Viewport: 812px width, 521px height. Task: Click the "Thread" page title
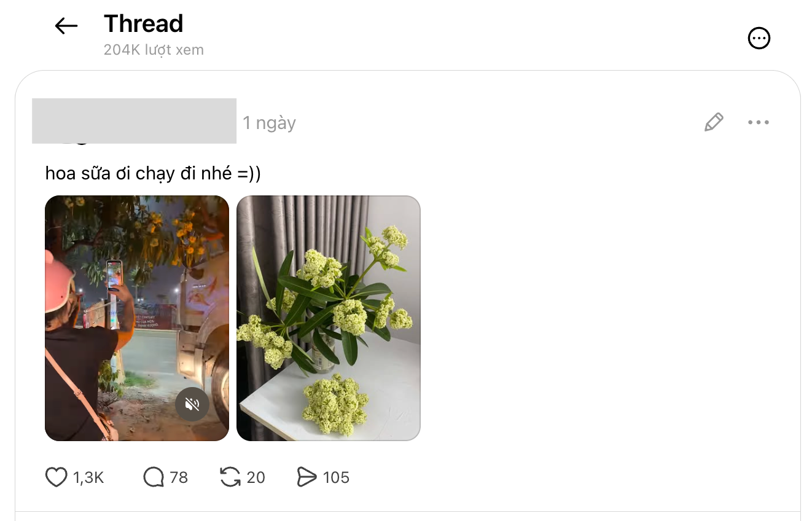pos(144,23)
